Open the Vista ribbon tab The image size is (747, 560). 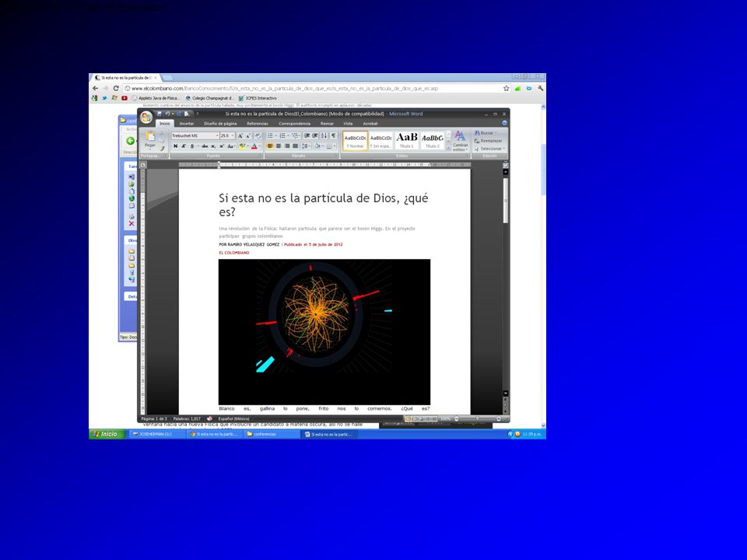(x=349, y=124)
